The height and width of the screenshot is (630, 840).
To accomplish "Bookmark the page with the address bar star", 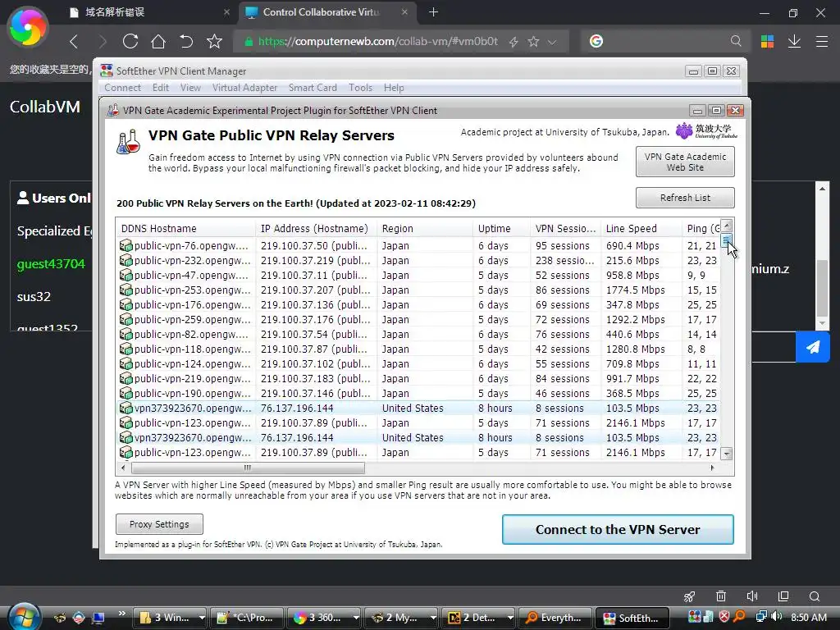I will pyautogui.click(x=533, y=41).
